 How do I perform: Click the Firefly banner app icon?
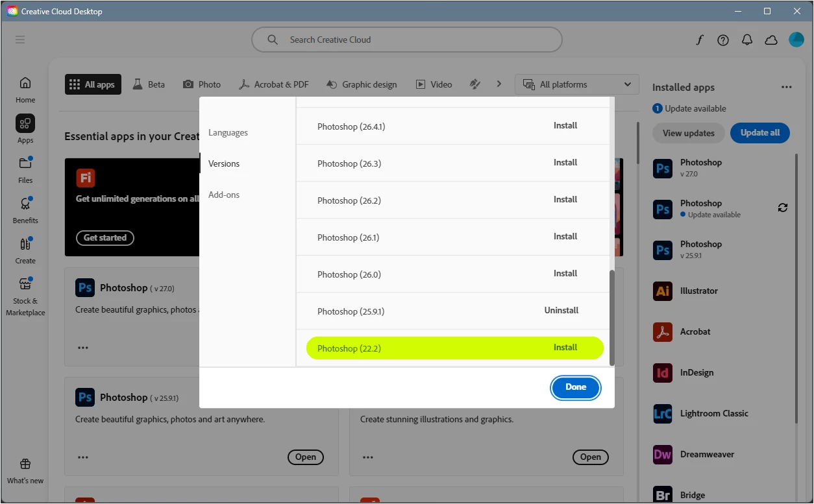coord(85,178)
